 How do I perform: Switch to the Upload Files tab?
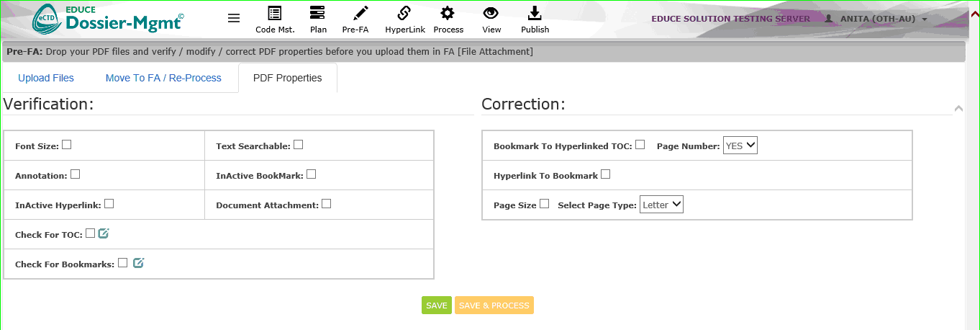[46, 78]
